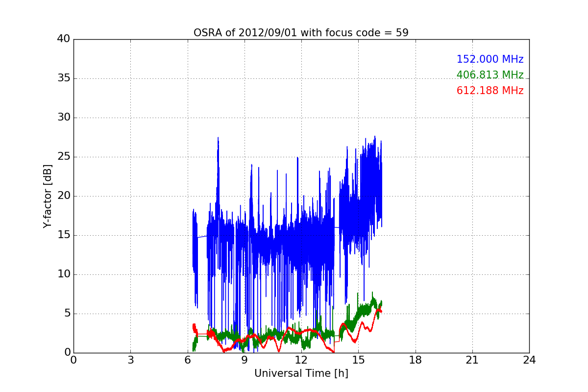Click the x-axis tick label '6'
The height and width of the screenshot is (392, 588).
coord(188,360)
